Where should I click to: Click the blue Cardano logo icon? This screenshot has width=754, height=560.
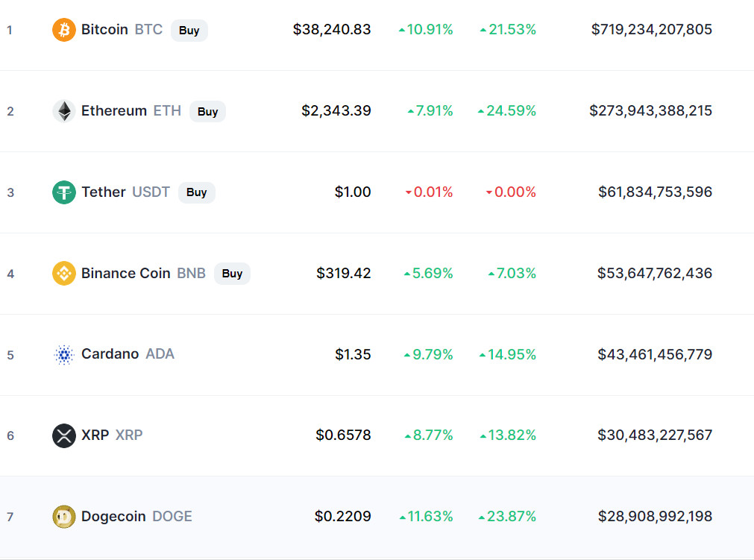[x=64, y=355]
